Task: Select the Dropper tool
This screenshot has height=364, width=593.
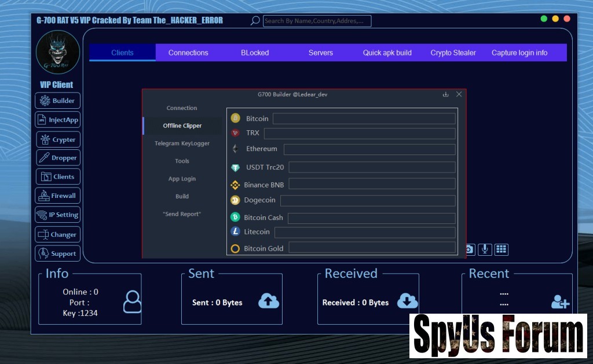Action: coord(58,157)
